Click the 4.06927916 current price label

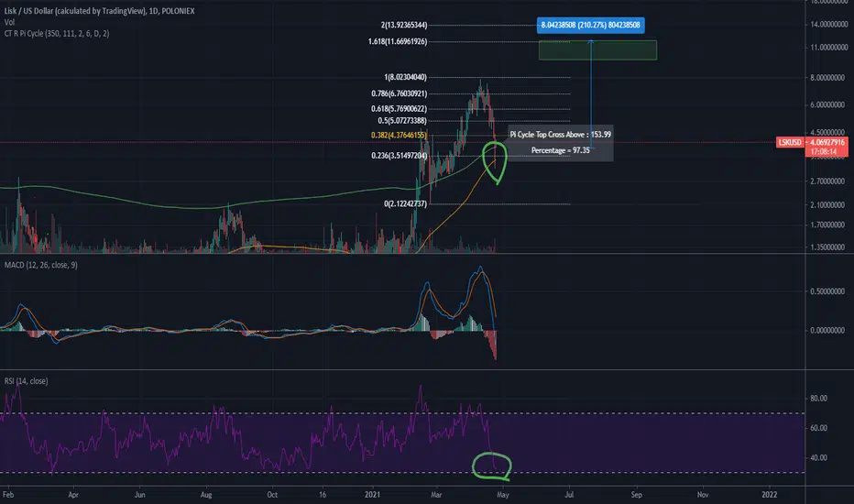[x=827, y=143]
